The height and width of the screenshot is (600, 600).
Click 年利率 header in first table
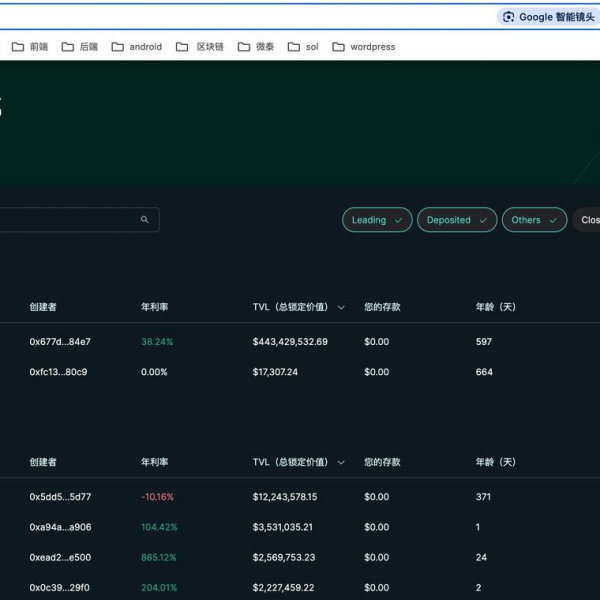click(x=155, y=307)
